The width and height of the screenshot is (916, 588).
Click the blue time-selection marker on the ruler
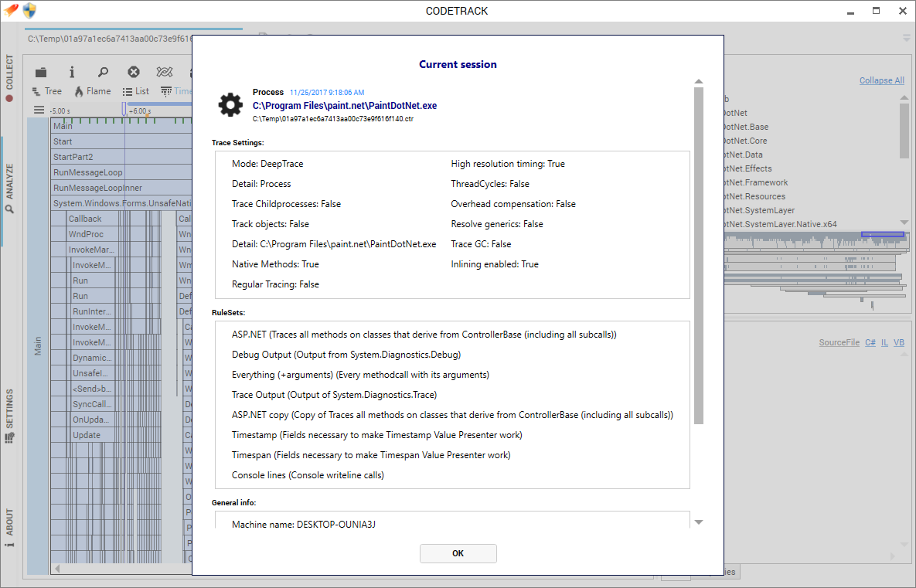[x=124, y=109]
